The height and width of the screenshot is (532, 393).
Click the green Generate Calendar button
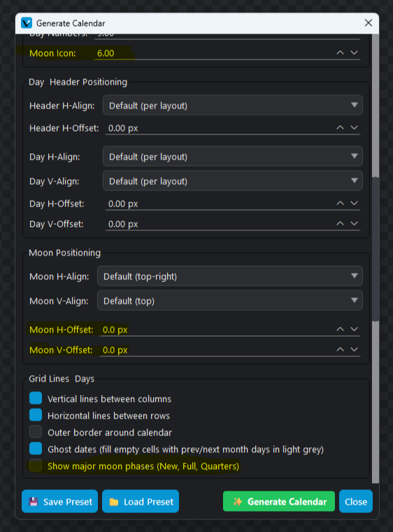coord(279,501)
